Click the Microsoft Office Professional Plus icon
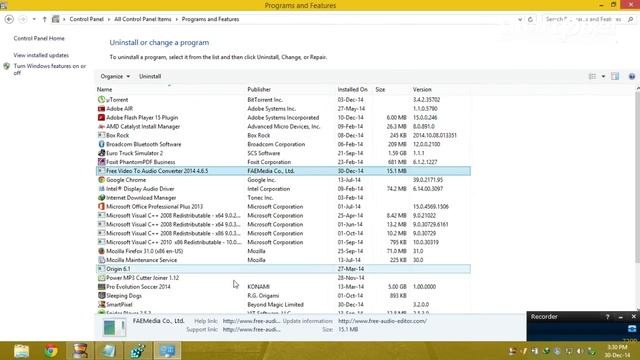The height and width of the screenshot is (360, 640). [x=101, y=207]
